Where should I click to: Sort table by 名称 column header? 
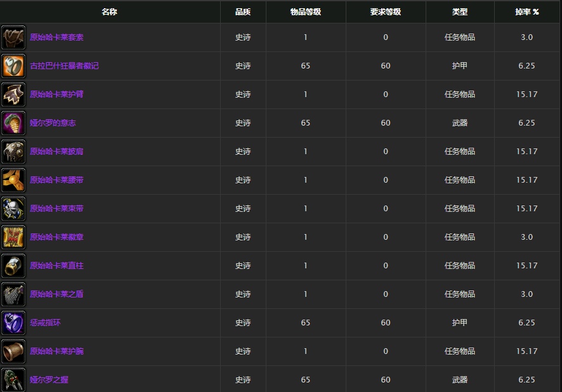tap(110, 12)
